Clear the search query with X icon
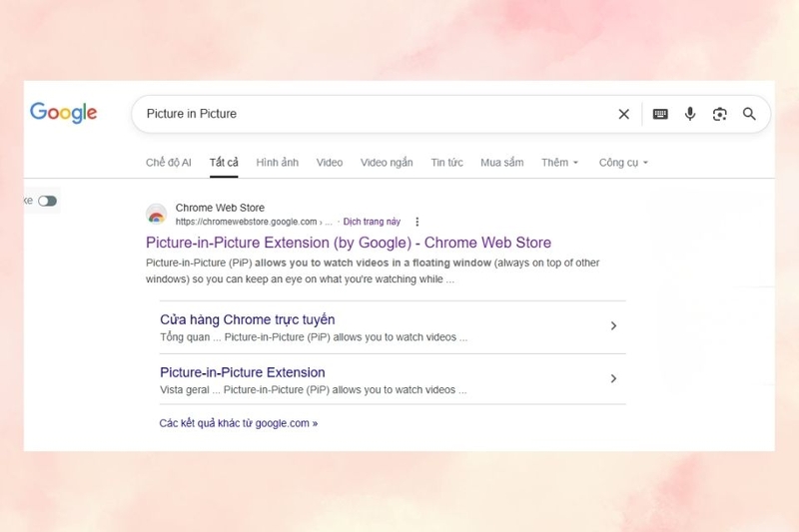The image size is (799, 532). click(623, 114)
